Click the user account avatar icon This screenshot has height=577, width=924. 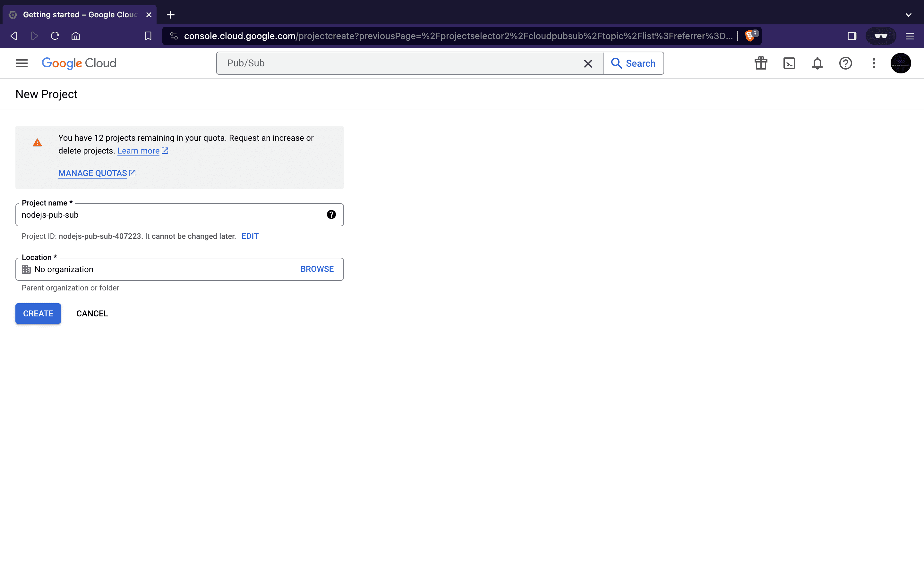click(x=902, y=63)
